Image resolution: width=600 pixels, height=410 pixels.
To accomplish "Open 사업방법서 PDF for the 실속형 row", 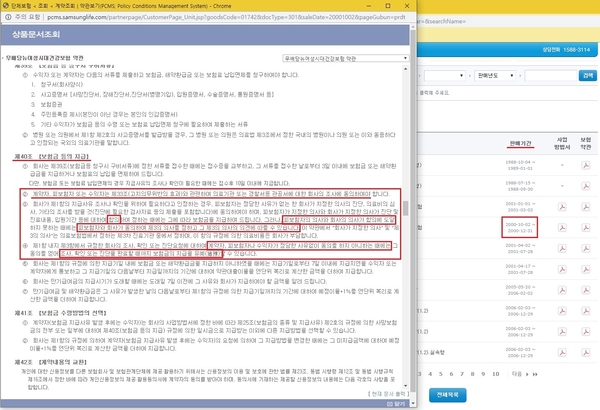I will coord(562,352).
